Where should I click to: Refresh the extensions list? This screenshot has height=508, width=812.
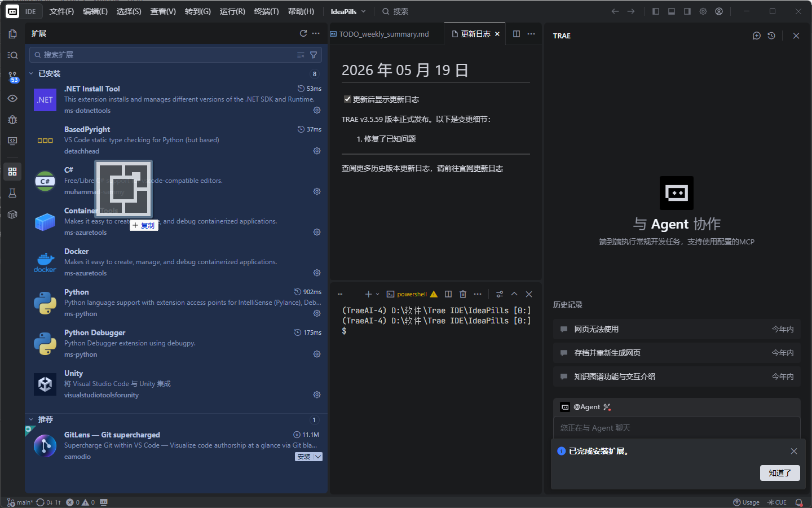303,33
